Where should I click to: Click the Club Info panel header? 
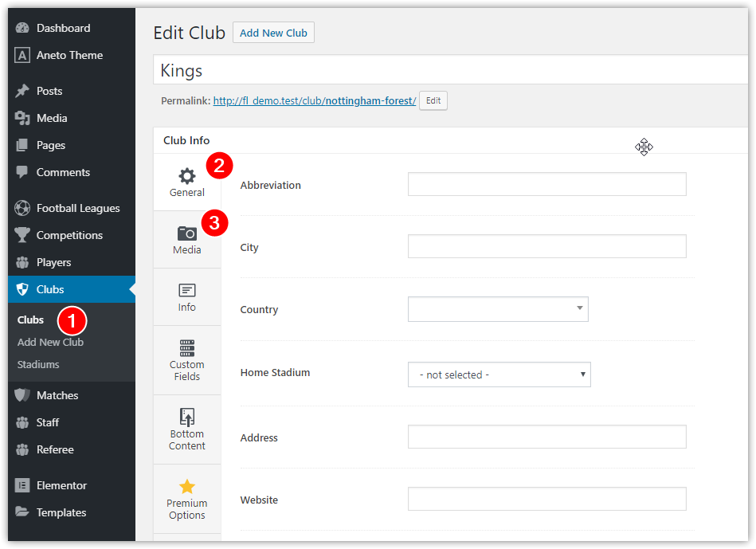[450, 140]
